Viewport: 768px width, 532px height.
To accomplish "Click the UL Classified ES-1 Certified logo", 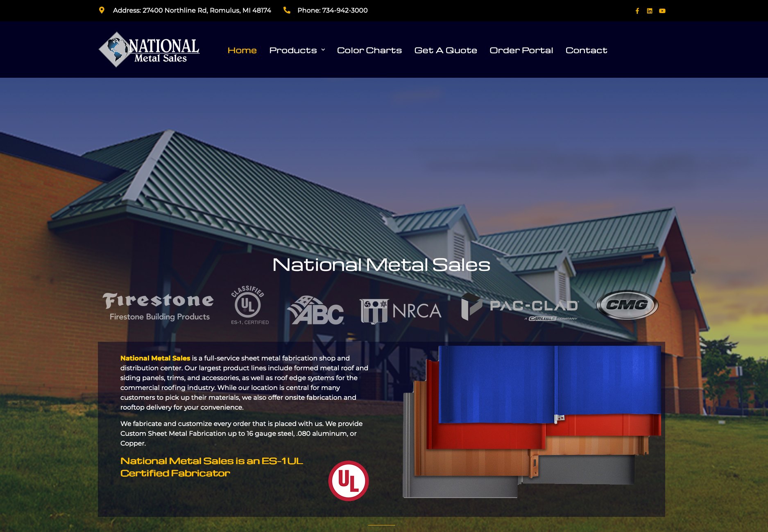I will 249,305.
